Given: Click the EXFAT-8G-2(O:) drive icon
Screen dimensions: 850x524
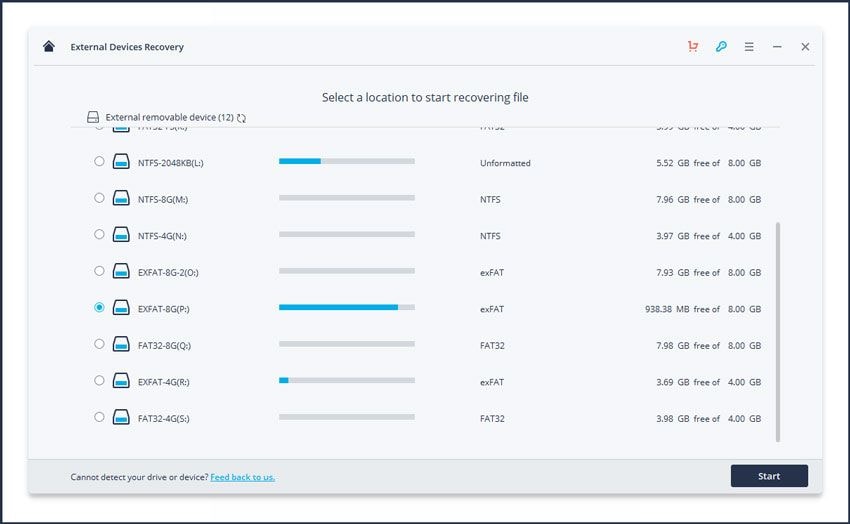Looking at the screenshot, I should (121, 272).
